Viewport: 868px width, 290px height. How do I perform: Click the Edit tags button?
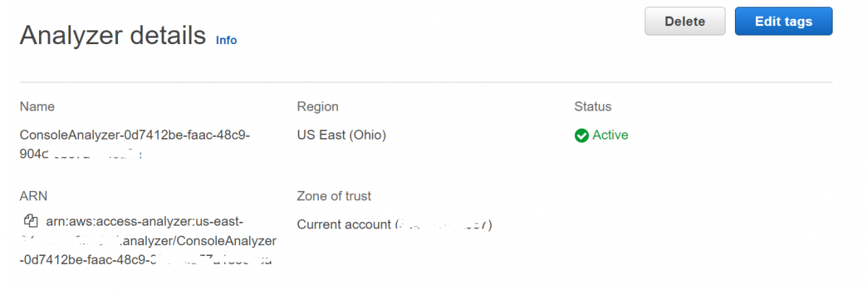[x=783, y=22]
